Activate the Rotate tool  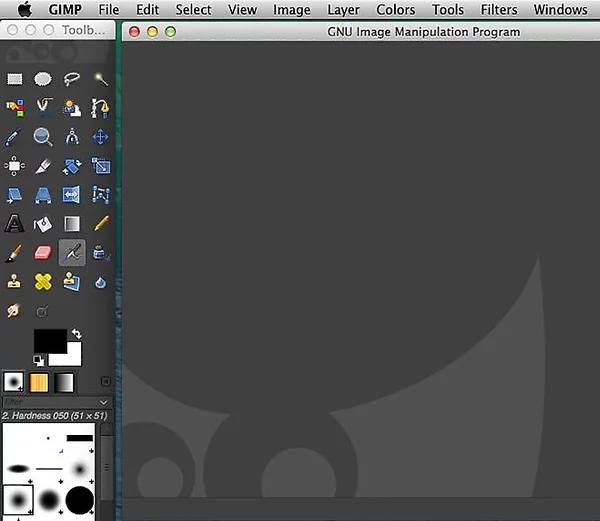click(x=72, y=166)
